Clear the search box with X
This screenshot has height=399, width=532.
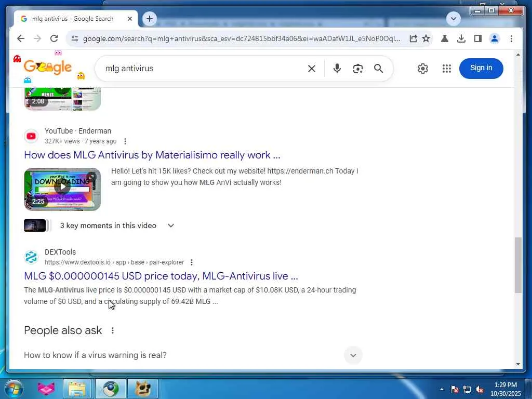click(312, 69)
